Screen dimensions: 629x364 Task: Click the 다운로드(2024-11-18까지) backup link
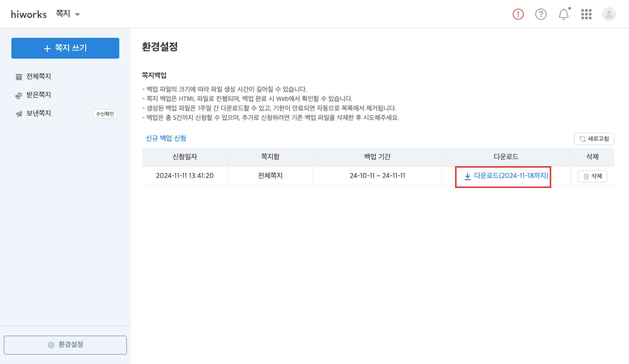coord(507,176)
